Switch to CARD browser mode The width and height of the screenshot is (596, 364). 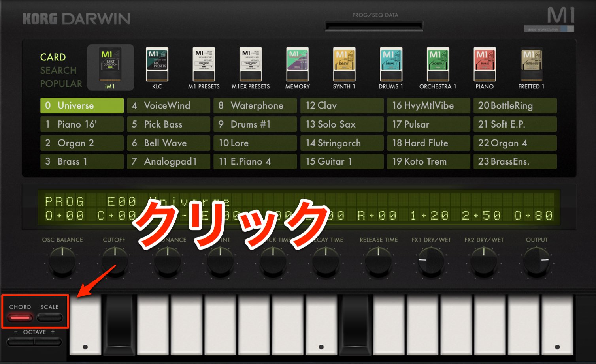point(53,57)
